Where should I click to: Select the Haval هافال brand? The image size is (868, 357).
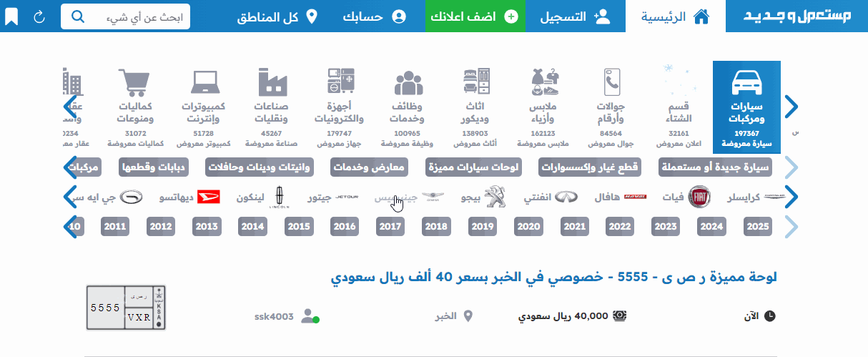click(620, 196)
